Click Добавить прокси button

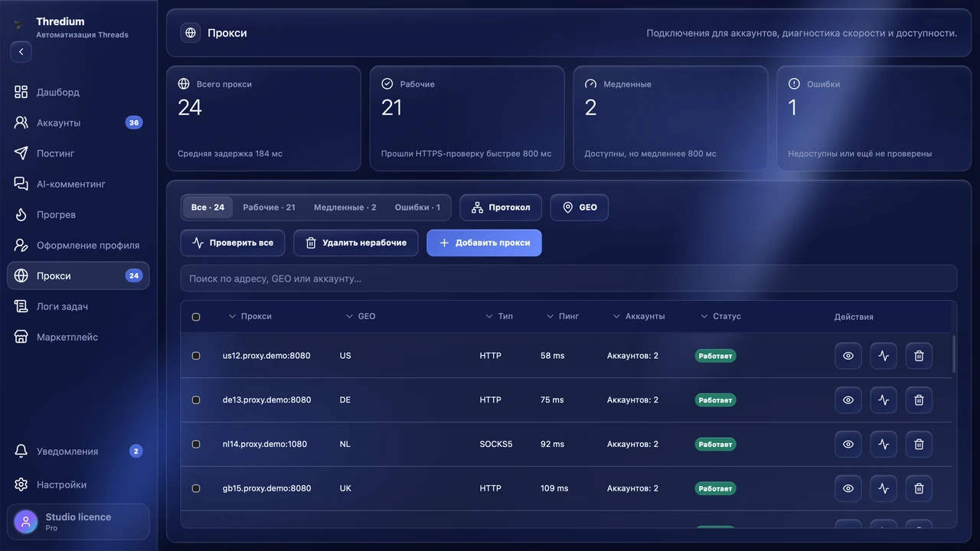coord(484,243)
